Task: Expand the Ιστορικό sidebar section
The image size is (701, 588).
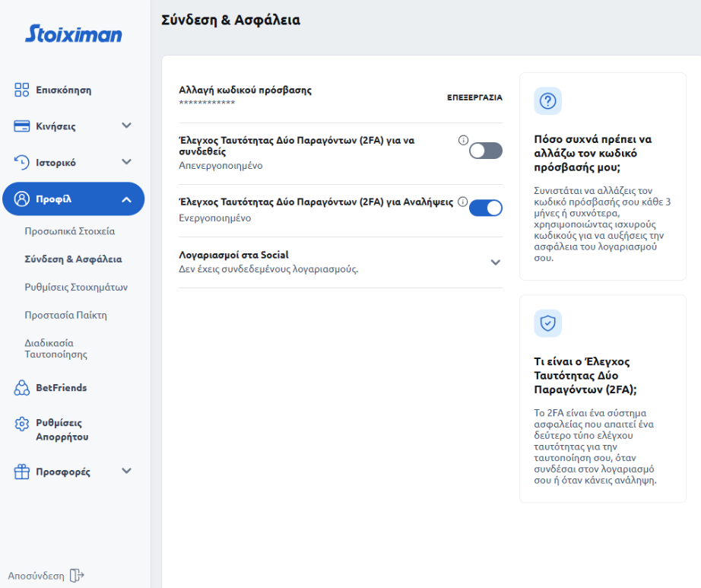Action: 126,162
